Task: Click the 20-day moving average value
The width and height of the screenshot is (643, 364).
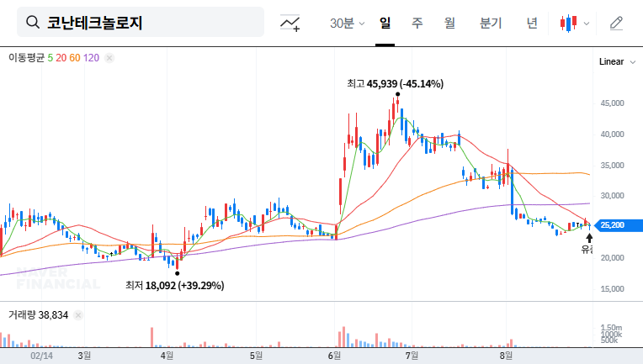Action: [61, 58]
